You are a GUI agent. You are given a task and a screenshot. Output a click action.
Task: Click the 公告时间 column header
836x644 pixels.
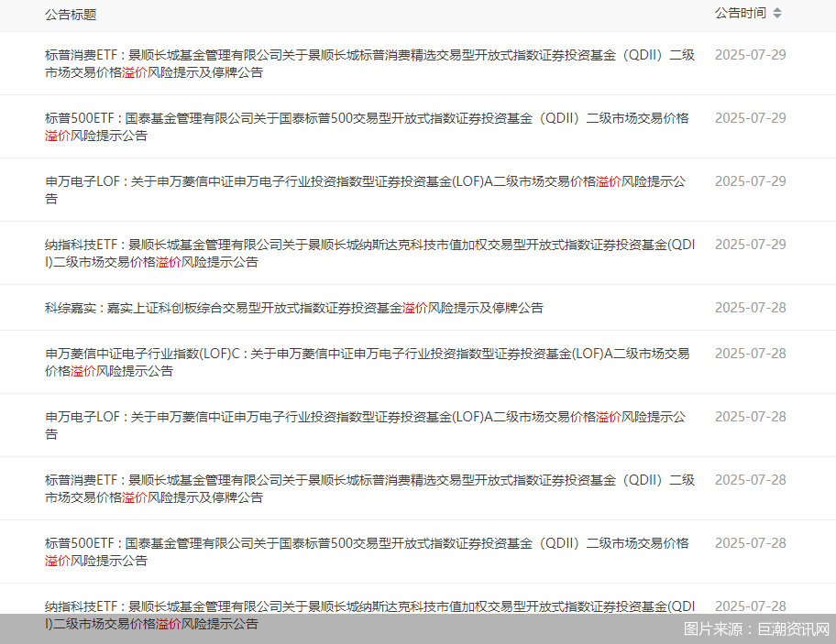click(740, 14)
